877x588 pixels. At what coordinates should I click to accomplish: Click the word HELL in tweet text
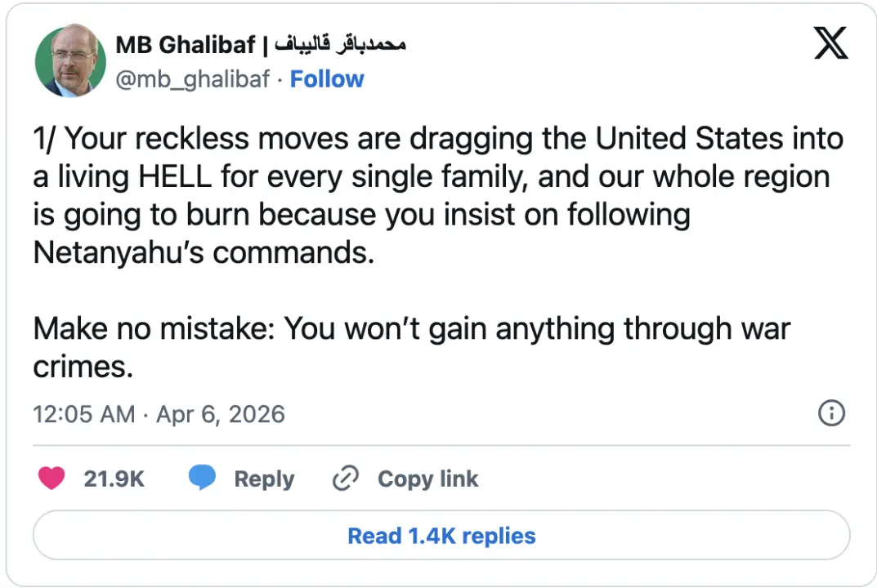point(175,176)
